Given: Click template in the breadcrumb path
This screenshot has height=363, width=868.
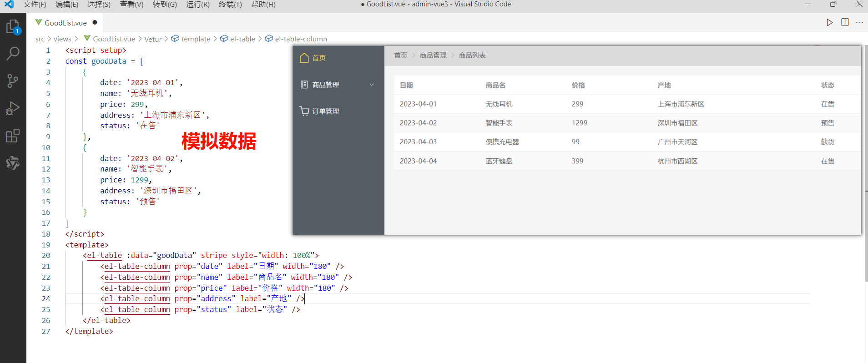Looking at the screenshot, I should tap(196, 39).
